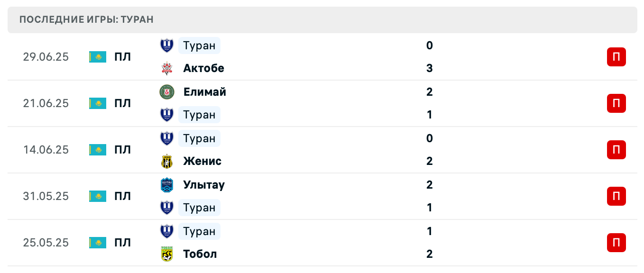Click Aktobe's score of 3

pyautogui.click(x=429, y=68)
